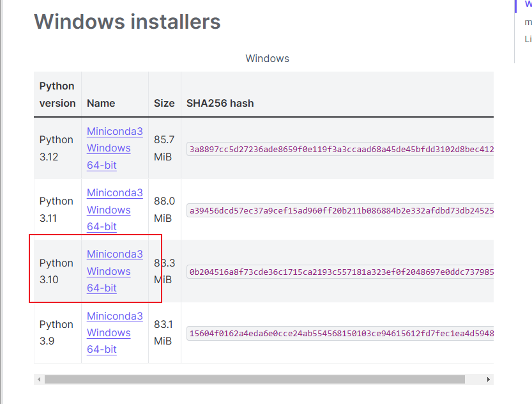Open Miniconda3 Windows 64-bit link for Python 3.11
The image size is (532, 404).
(x=114, y=210)
